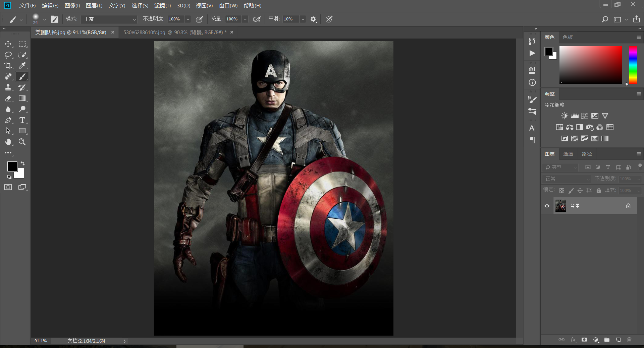Toggle lock image pixels

coord(571,191)
